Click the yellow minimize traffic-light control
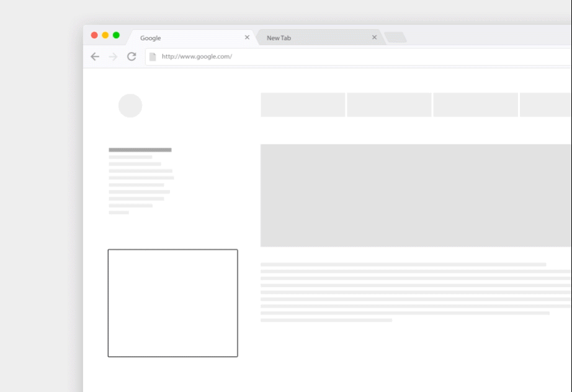The height and width of the screenshot is (392, 572). pyautogui.click(x=105, y=36)
